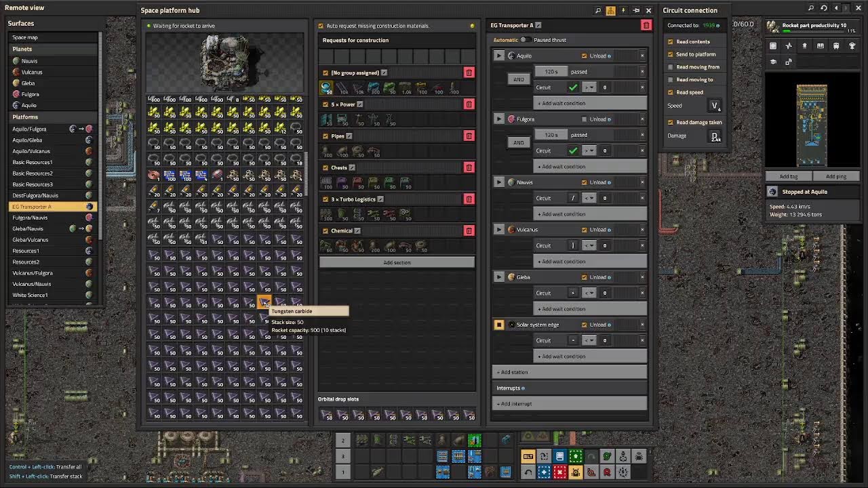Select the green upgrade planner shortcut

(x=575, y=456)
